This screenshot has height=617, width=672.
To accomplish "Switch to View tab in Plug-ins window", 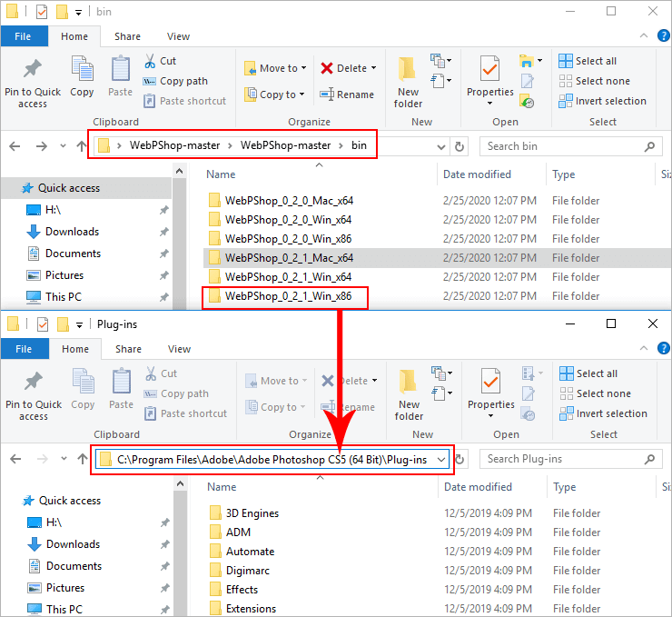I will pyautogui.click(x=179, y=349).
